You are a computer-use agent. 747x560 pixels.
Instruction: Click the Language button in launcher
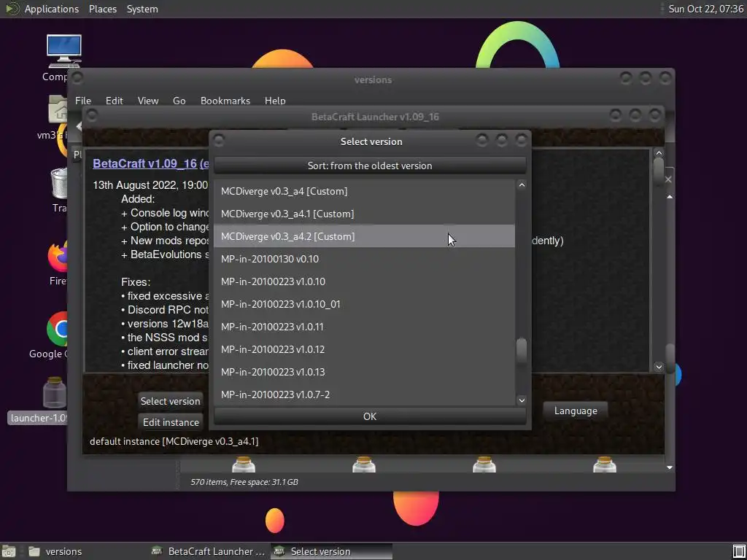pos(576,411)
